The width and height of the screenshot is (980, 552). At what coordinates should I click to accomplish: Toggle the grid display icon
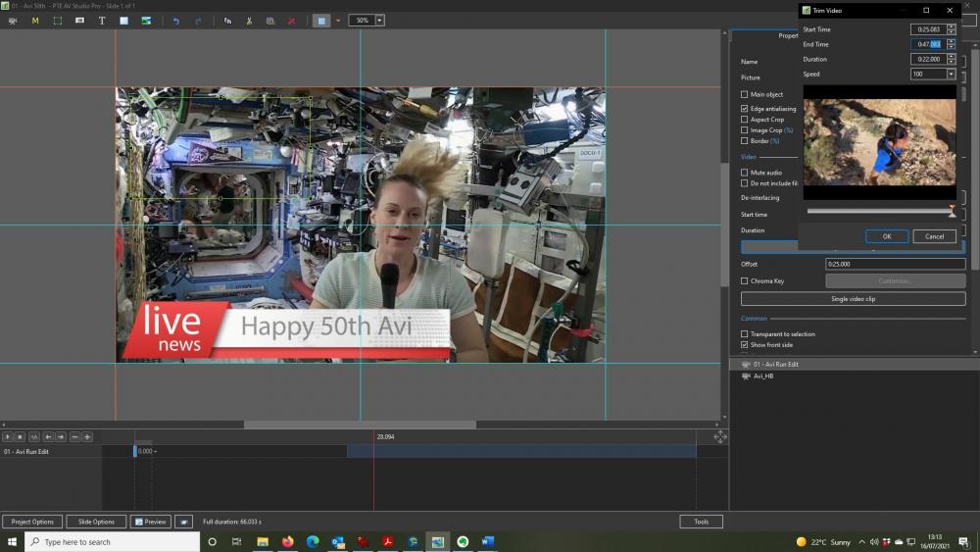[x=321, y=21]
